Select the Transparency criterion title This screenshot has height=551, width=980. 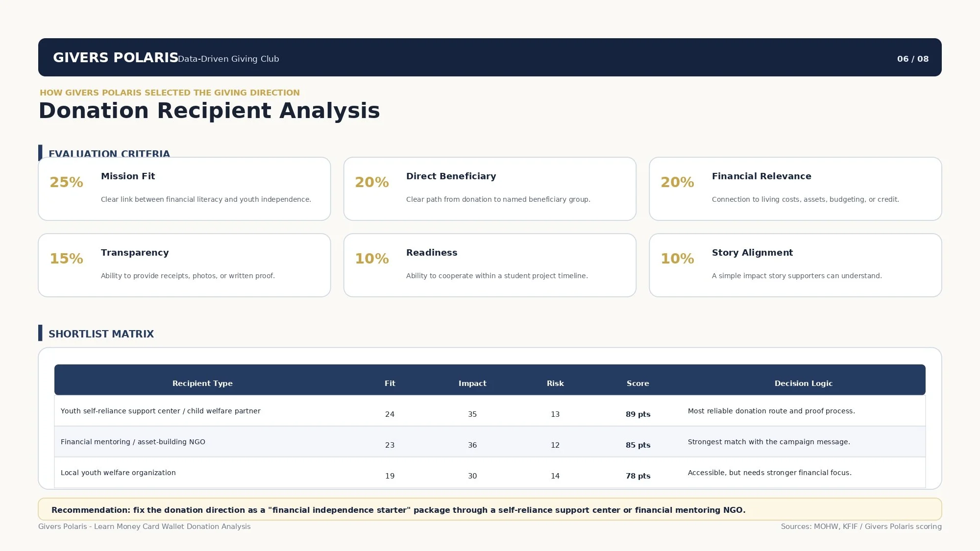click(135, 253)
